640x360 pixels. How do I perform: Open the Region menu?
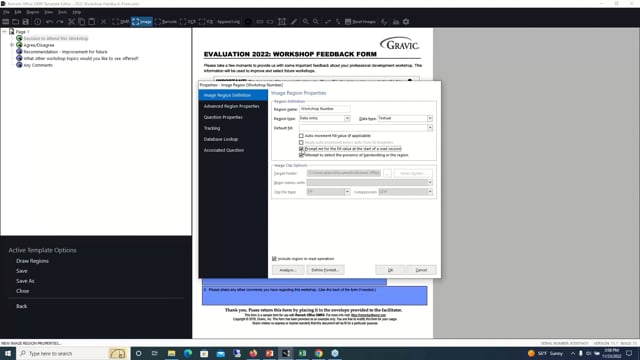pyautogui.click(x=33, y=12)
